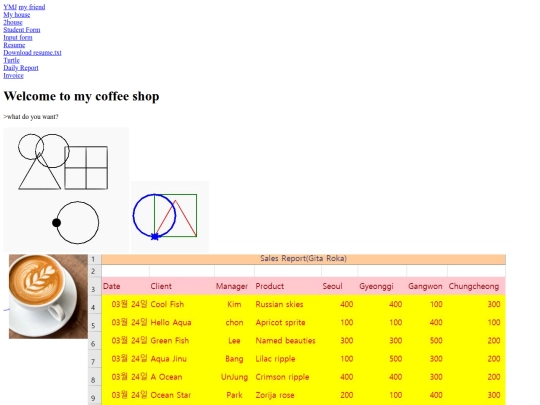
Task: Click the Chungcheong value 300 for Ocean Star
Action: (494, 395)
